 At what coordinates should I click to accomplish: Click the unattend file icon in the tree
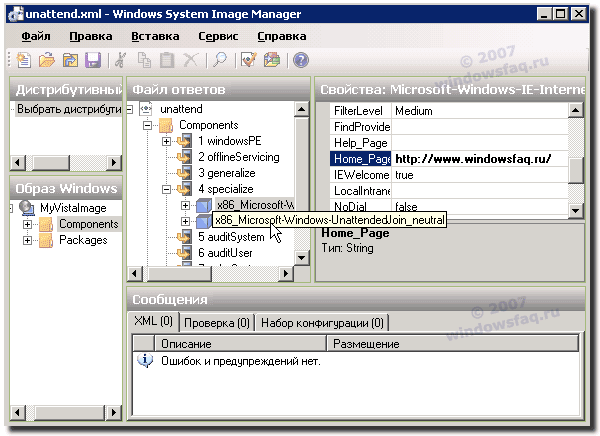click(x=146, y=109)
